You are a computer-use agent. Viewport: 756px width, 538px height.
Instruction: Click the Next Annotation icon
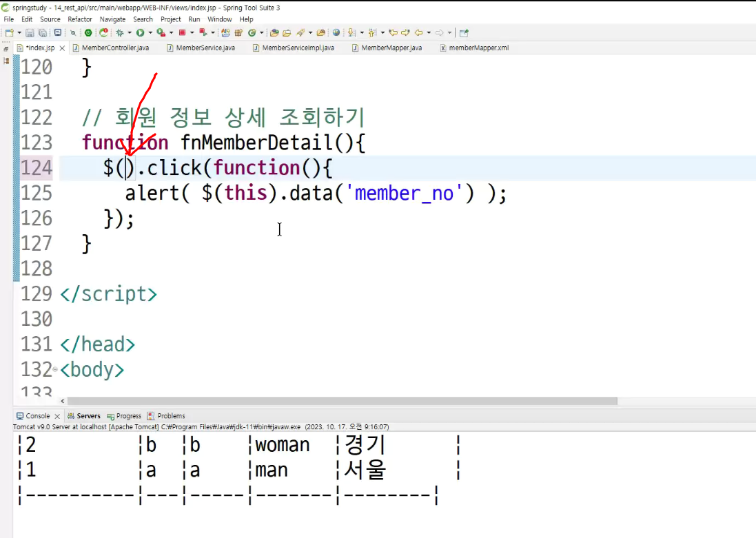click(352, 33)
